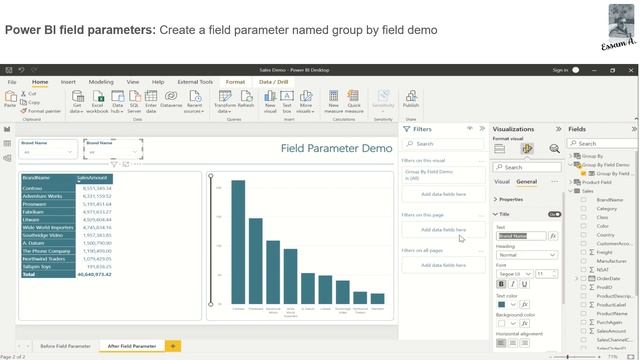Check the Freight field checkbox

coord(584,252)
